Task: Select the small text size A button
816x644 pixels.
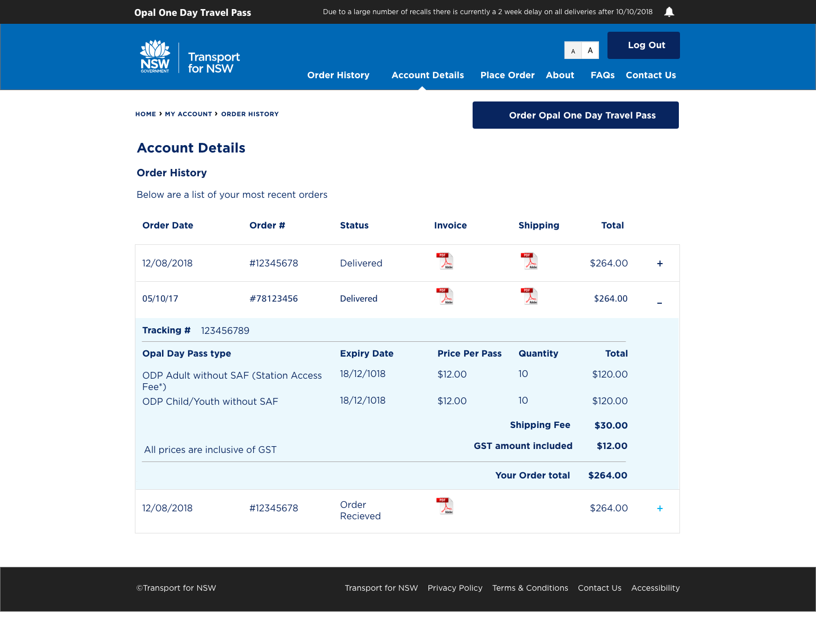Action: (x=573, y=50)
